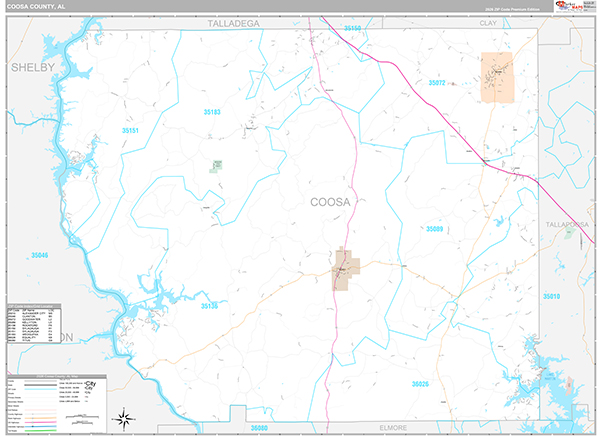Click the compass rose north arrow
The width and height of the screenshot is (600, 436).
pos(126,417)
